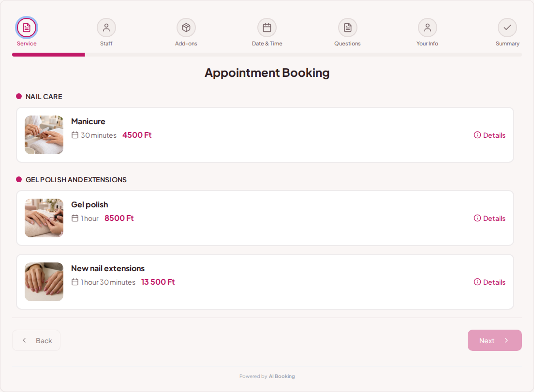The width and height of the screenshot is (534, 392).
Task: Click the 13 500 Ft price
Action: click(158, 282)
